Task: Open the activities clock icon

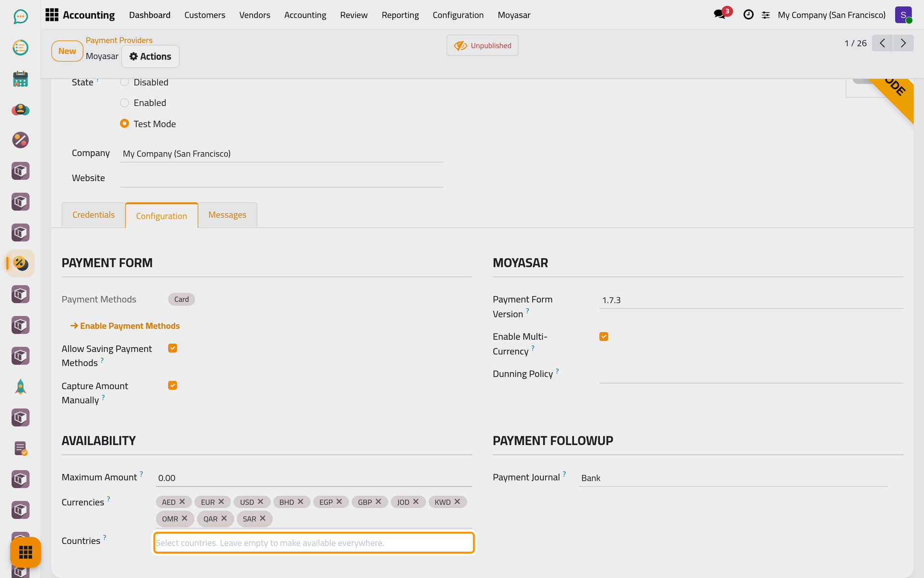Action: 748,15
